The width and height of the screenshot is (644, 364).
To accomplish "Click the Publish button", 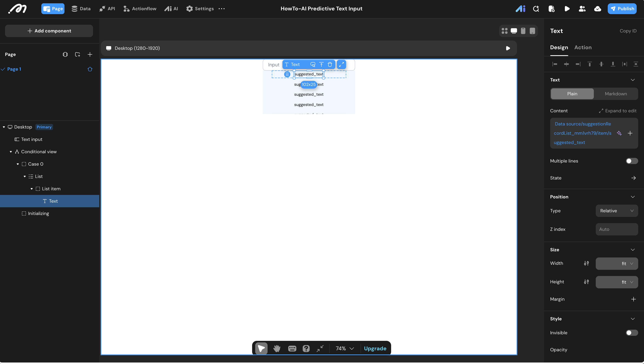I will click(622, 9).
